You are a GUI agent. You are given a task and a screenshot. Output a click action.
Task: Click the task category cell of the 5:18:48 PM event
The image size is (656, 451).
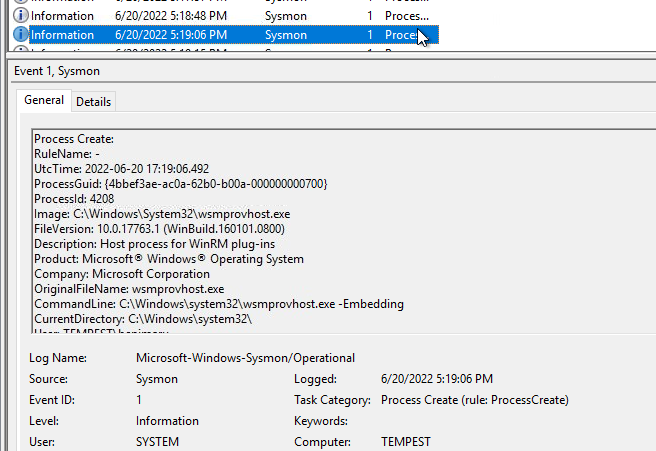pos(406,16)
